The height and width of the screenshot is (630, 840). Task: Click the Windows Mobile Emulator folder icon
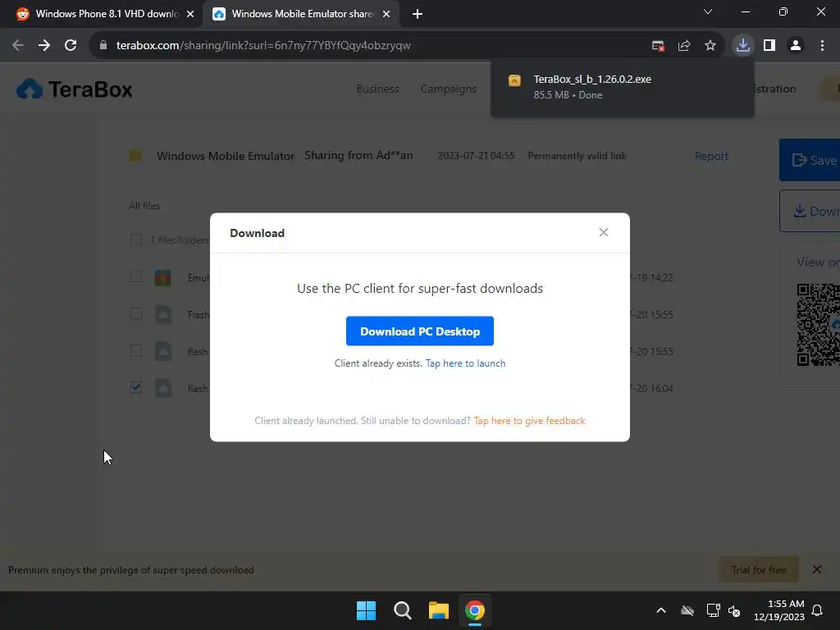pos(135,155)
